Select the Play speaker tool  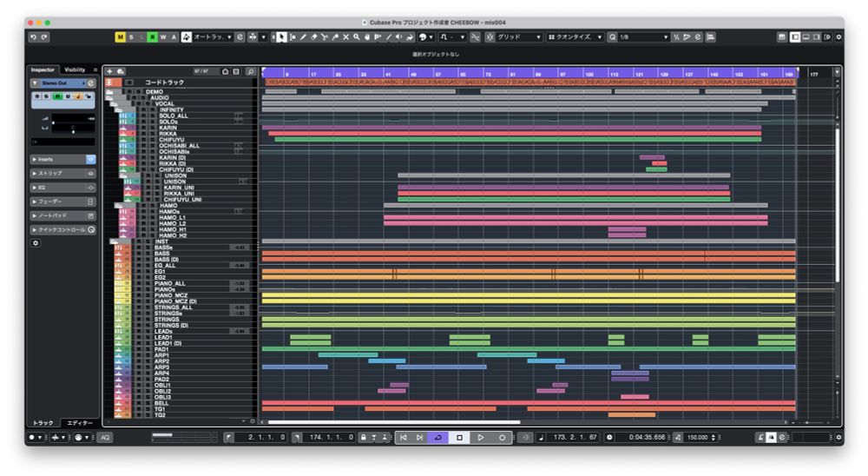399,37
